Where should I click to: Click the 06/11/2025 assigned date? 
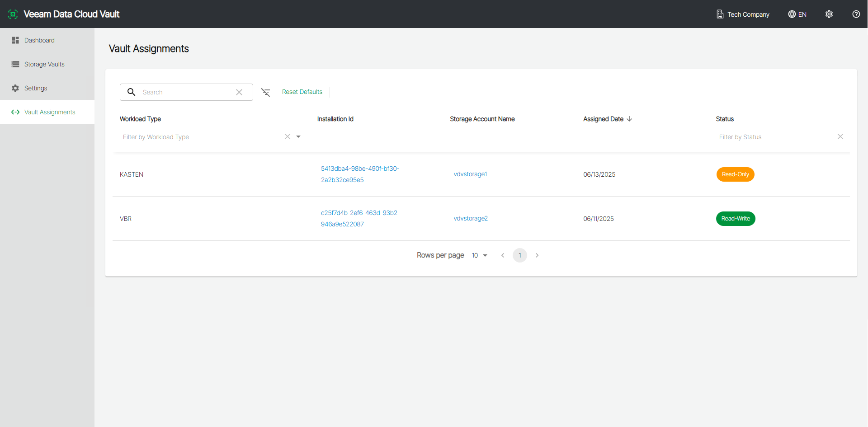(x=599, y=219)
